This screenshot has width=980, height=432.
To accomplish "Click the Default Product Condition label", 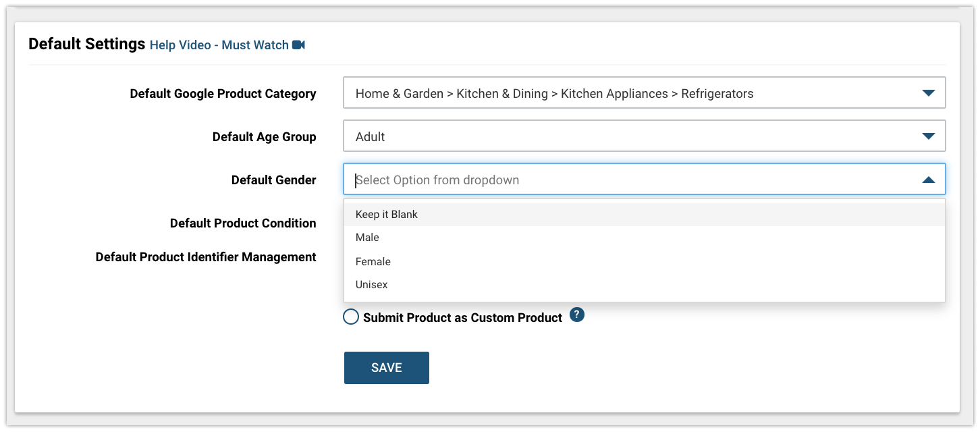I will pos(243,223).
